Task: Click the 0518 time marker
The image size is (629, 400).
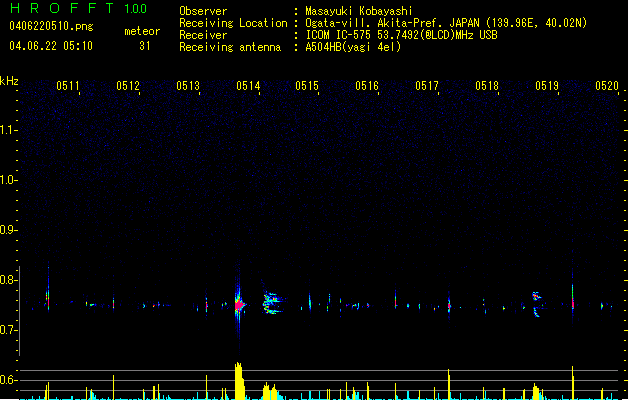Action: click(x=487, y=86)
